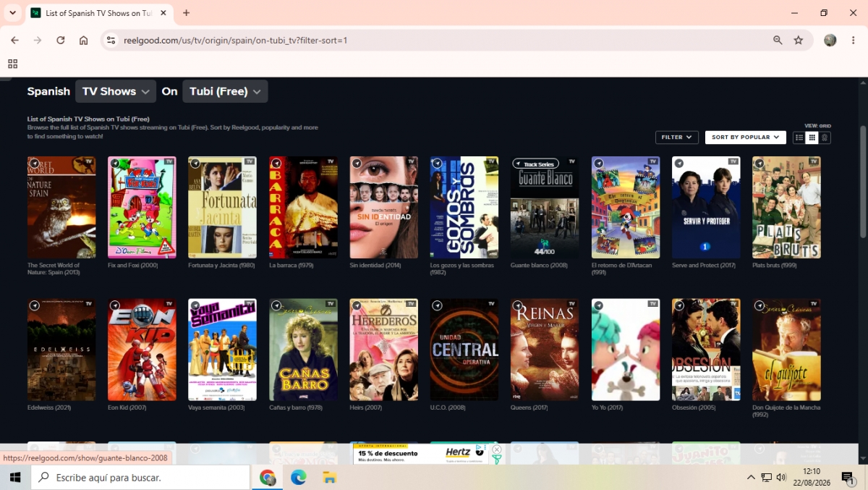Toggle the track circle on Fix and Foxi

(114, 164)
